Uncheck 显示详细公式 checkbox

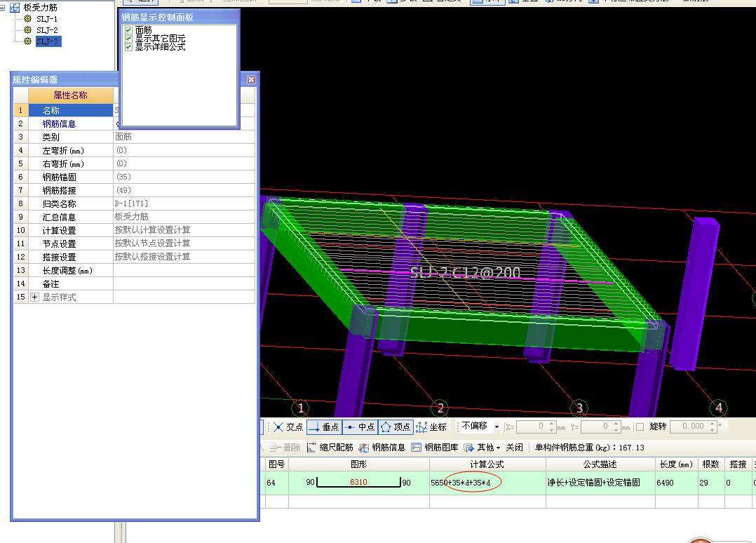pos(128,47)
